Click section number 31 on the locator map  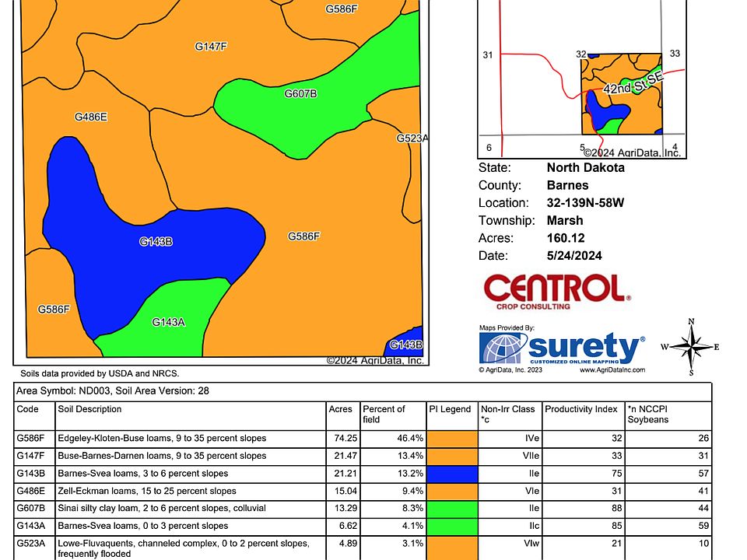pos(488,55)
